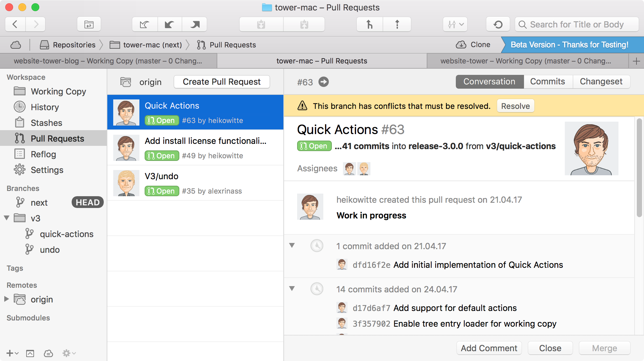This screenshot has height=361, width=644.
Task: Click the Search for Title or Body field
Action: [x=577, y=25]
